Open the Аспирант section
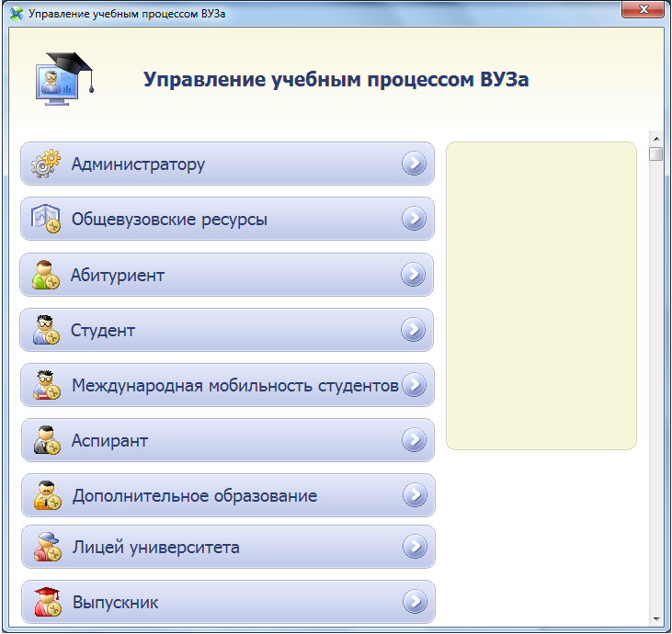The image size is (672, 634). 228,440
